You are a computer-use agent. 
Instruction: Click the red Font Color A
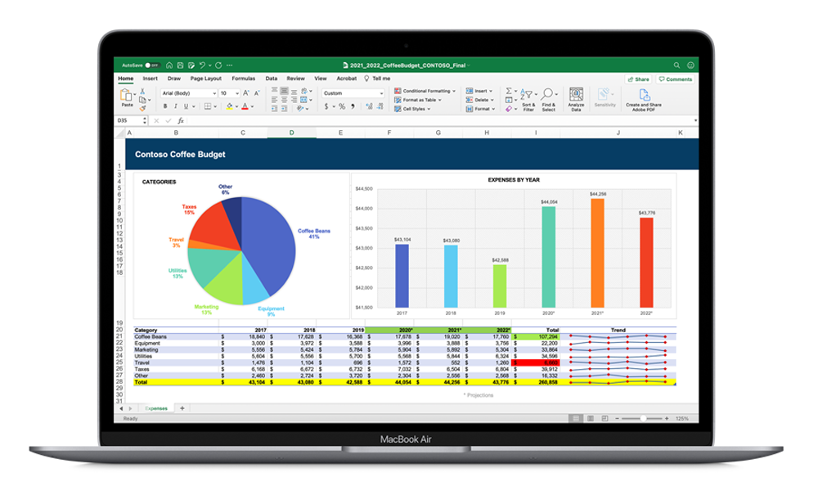[245, 106]
